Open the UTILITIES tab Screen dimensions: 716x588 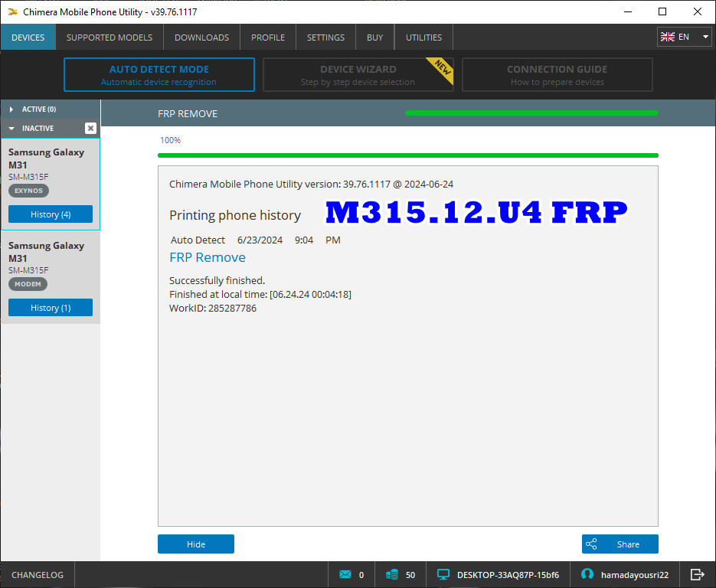423,37
